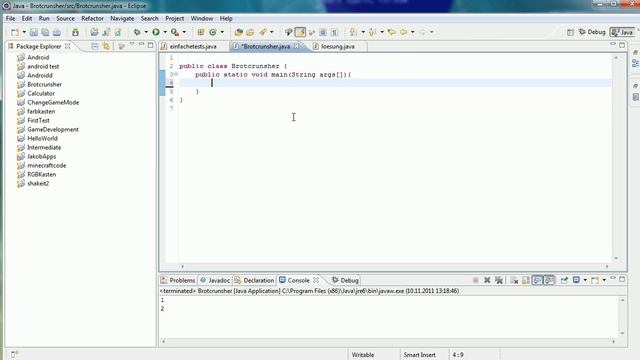Click the New Java Package icon
The width and height of the screenshot is (640, 360).
pyautogui.click(x=200, y=32)
